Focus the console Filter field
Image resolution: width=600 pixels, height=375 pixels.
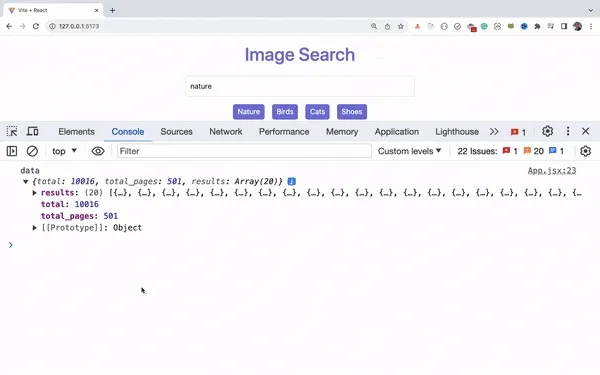(244, 151)
